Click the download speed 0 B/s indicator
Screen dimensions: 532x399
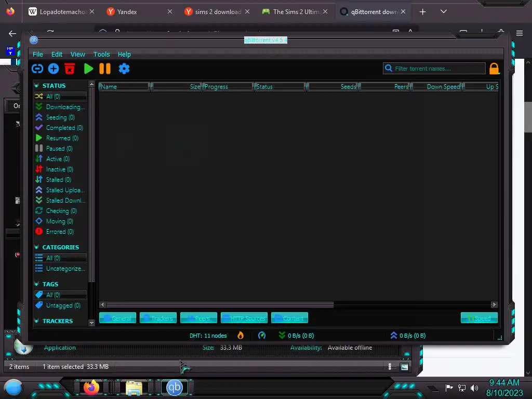(x=296, y=336)
